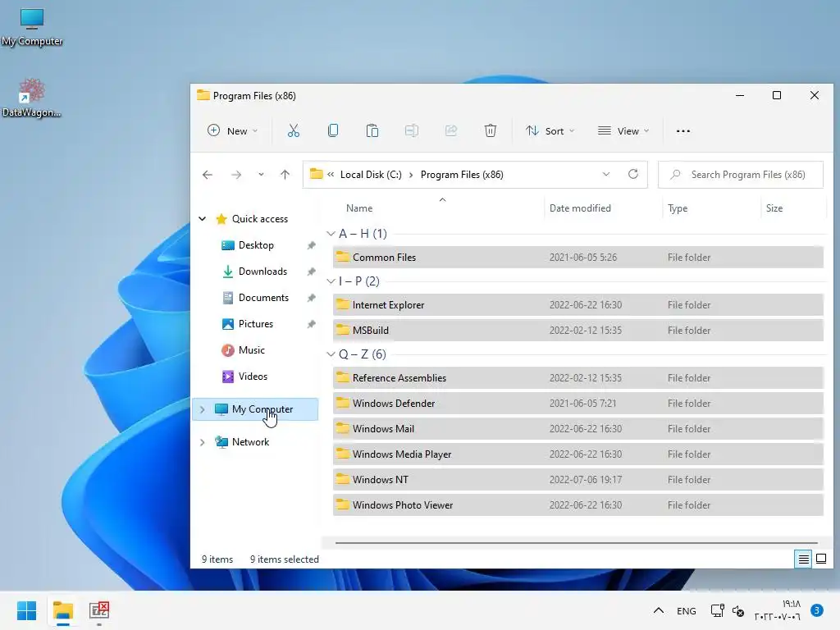The height and width of the screenshot is (630, 840).
Task: Collapse the I – P group
Action: tap(331, 281)
